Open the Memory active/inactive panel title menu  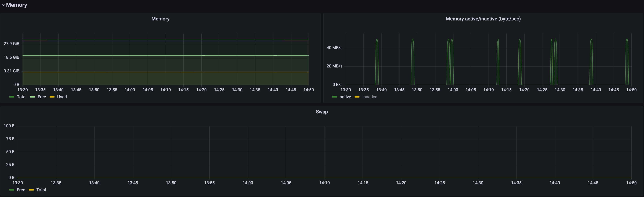[483, 19]
